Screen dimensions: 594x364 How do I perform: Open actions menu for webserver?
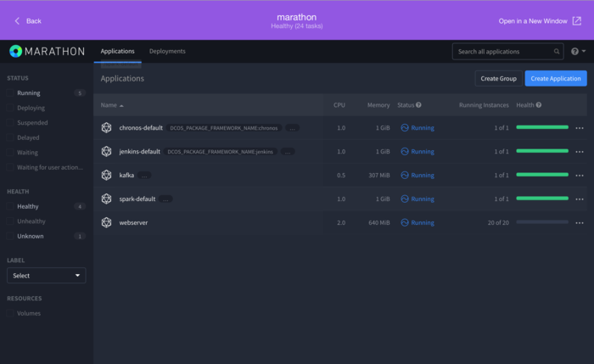coord(580,222)
